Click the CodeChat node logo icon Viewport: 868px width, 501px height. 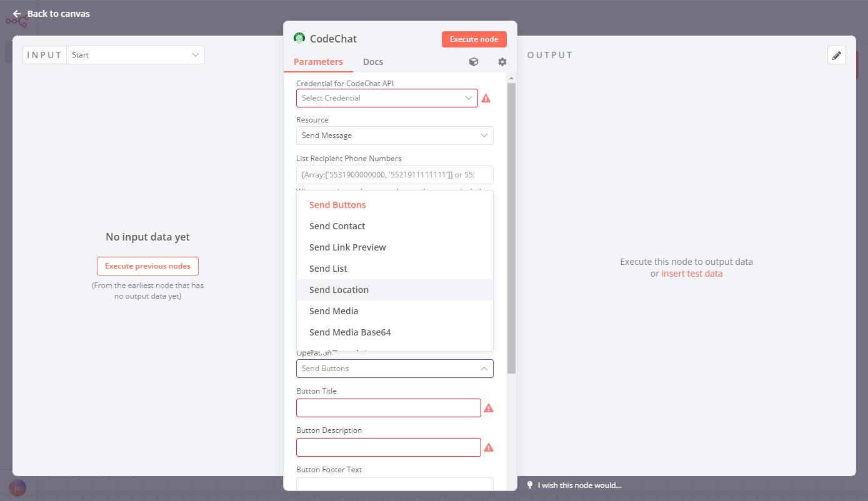299,38
